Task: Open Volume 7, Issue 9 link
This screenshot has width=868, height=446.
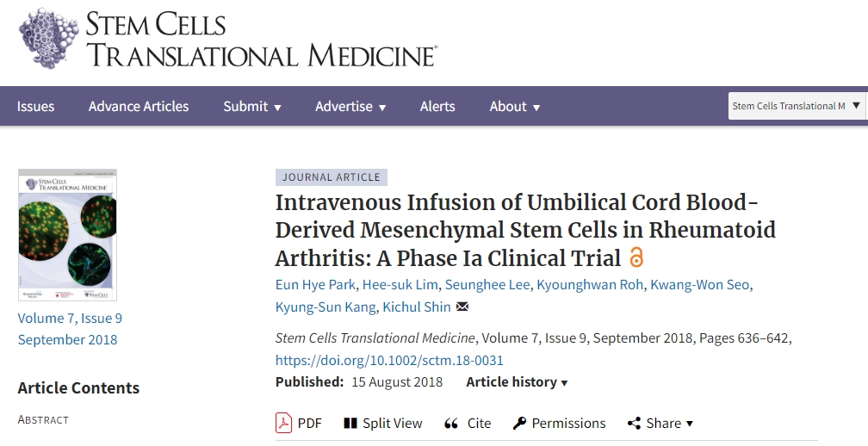Action: [70, 319]
